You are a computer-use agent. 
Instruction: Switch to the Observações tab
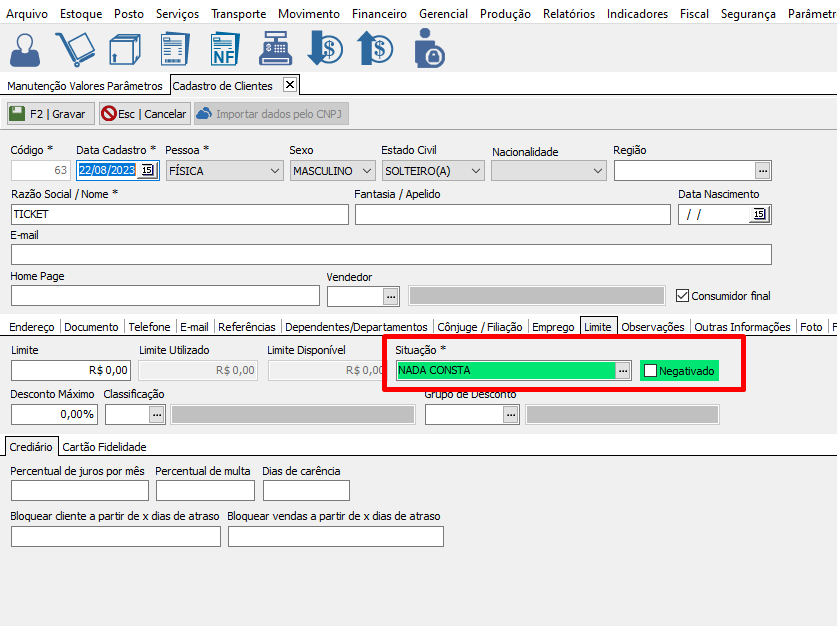[x=653, y=327]
